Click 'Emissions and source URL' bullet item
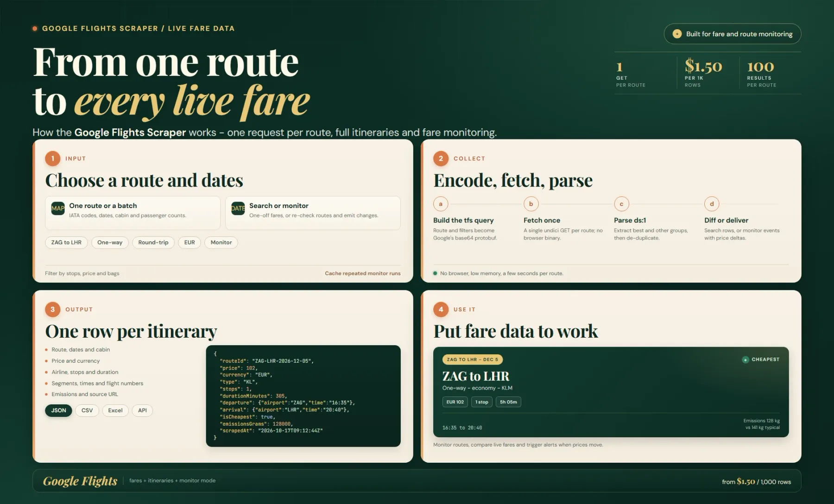This screenshot has height=504, width=834. click(x=85, y=394)
